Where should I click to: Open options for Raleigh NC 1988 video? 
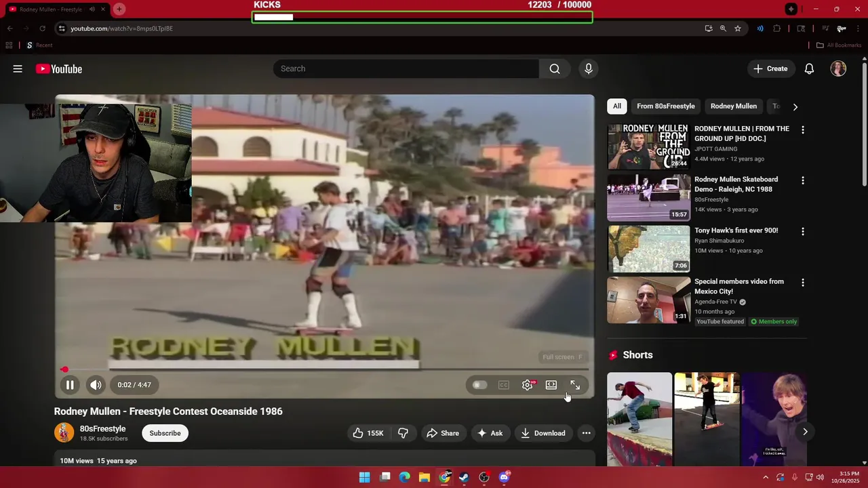(x=803, y=180)
